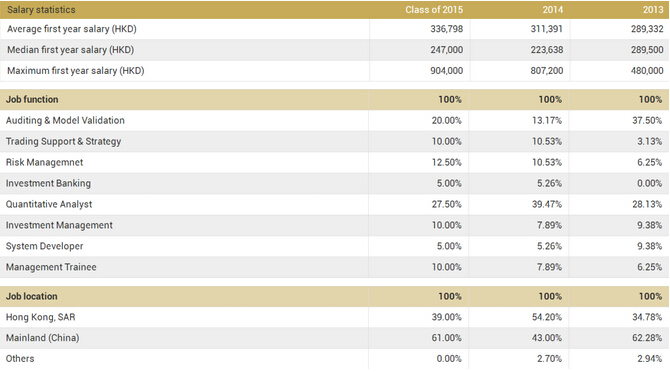Select Maximum first year salary label
The image size is (670, 372).
click(x=76, y=71)
